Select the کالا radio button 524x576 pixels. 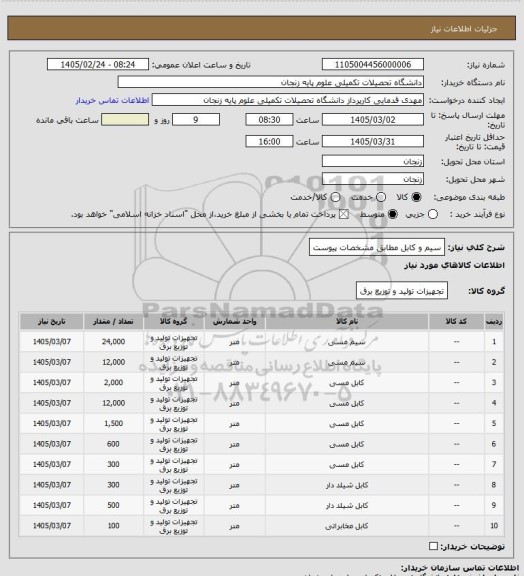[x=416, y=197]
